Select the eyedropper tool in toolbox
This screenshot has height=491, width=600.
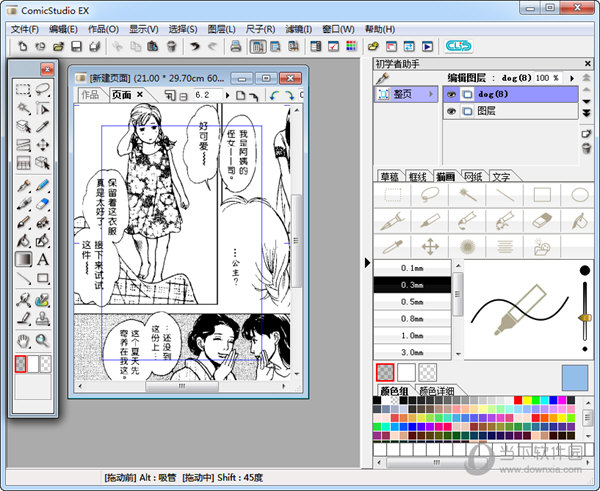point(43,127)
